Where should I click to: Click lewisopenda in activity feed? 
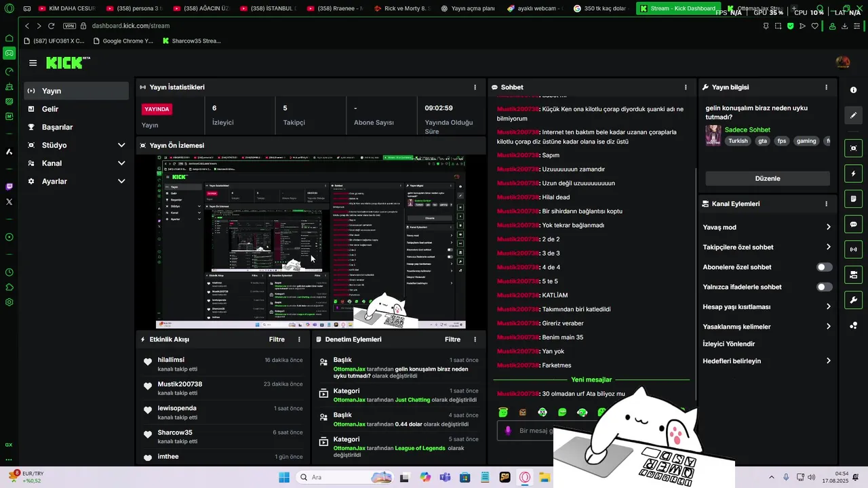click(177, 408)
